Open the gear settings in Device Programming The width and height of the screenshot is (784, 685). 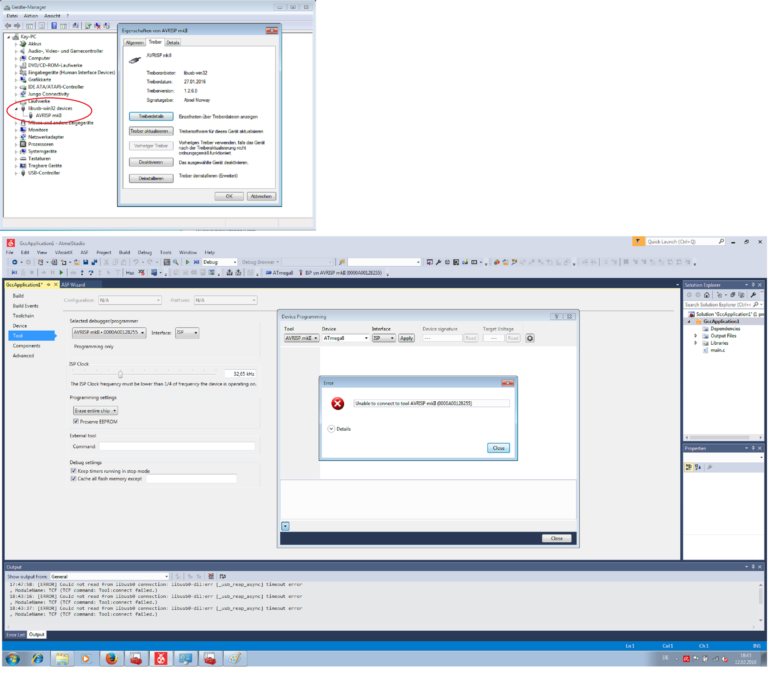(530, 338)
